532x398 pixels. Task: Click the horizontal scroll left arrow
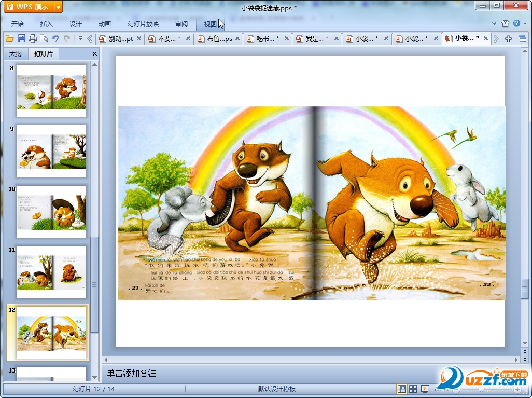pos(105,360)
